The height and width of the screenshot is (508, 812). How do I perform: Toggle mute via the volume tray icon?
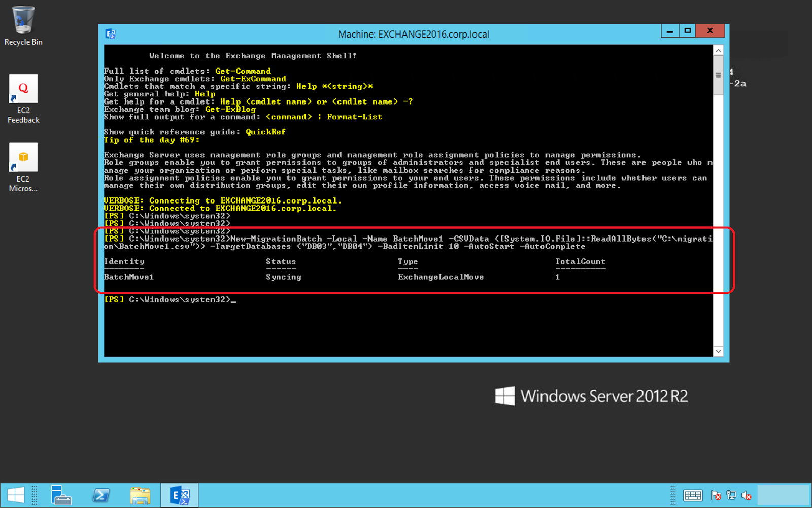[x=746, y=496]
